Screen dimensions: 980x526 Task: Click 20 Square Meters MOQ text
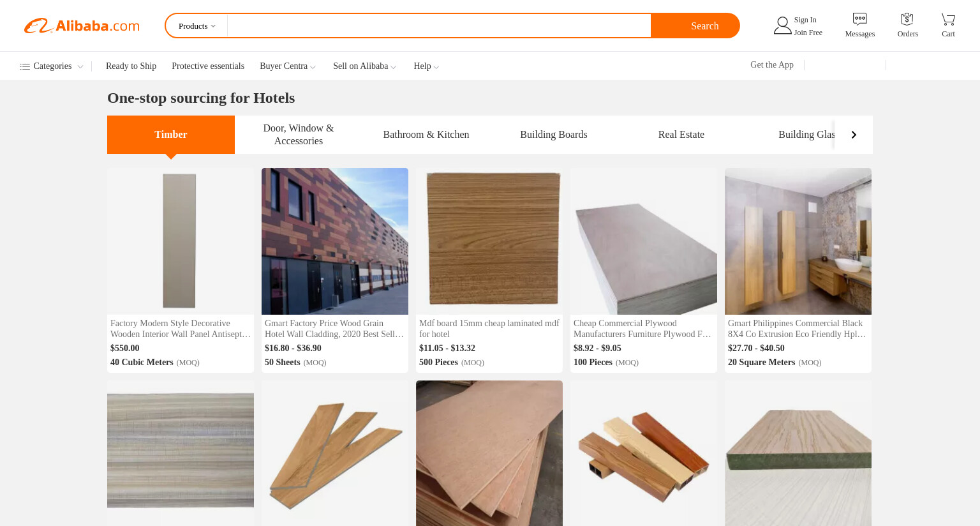(x=775, y=362)
